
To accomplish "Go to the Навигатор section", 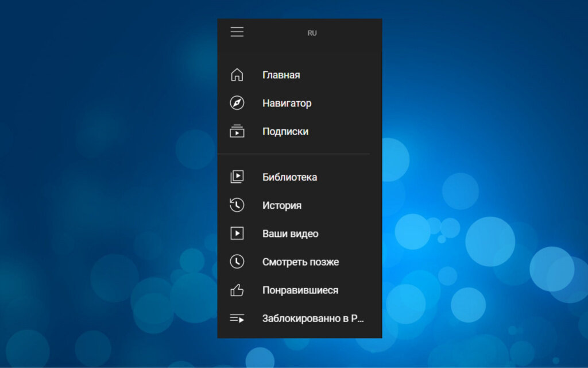I will [287, 103].
